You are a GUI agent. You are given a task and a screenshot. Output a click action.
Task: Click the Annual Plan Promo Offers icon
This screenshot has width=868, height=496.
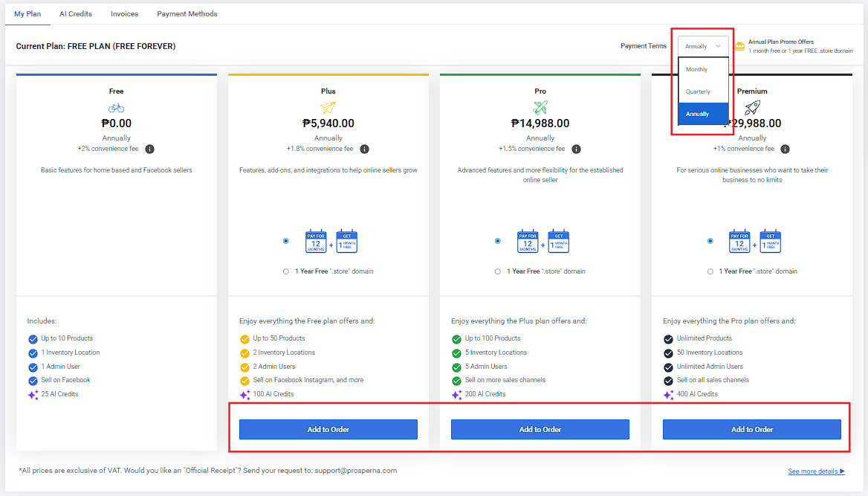click(x=739, y=46)
